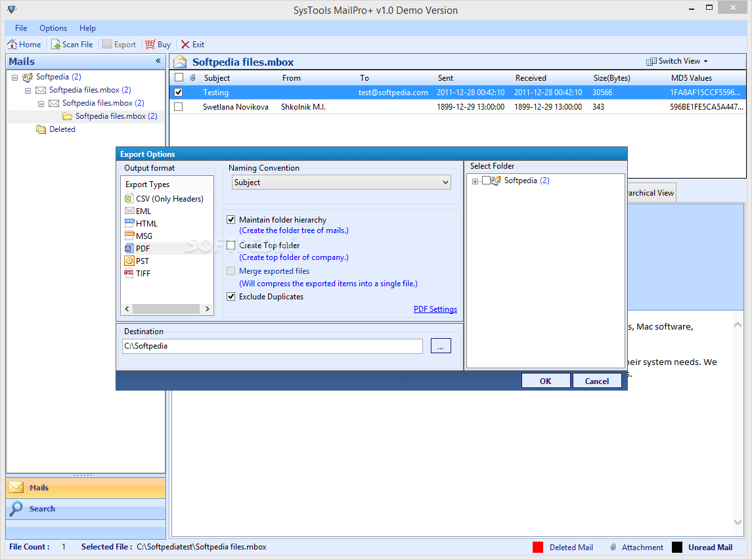The width and height of the screenshot is (752, 560).
Task: Click Shkolnik M.I. in the From column
Action: 303,106
